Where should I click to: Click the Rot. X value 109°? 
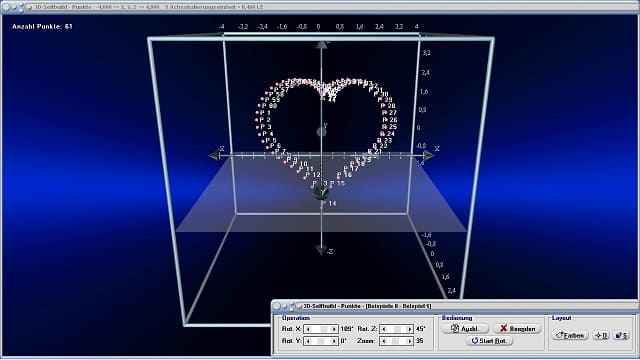[x=347, y=329]
